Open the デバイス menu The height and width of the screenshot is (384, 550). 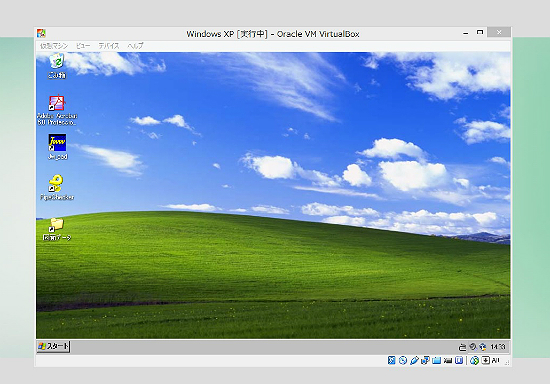click(x=108, y=46)
